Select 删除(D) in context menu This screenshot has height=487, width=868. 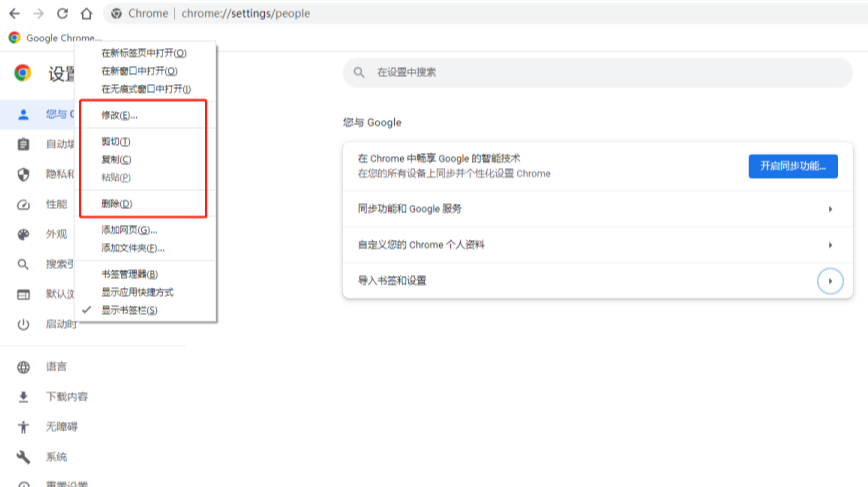145,204
